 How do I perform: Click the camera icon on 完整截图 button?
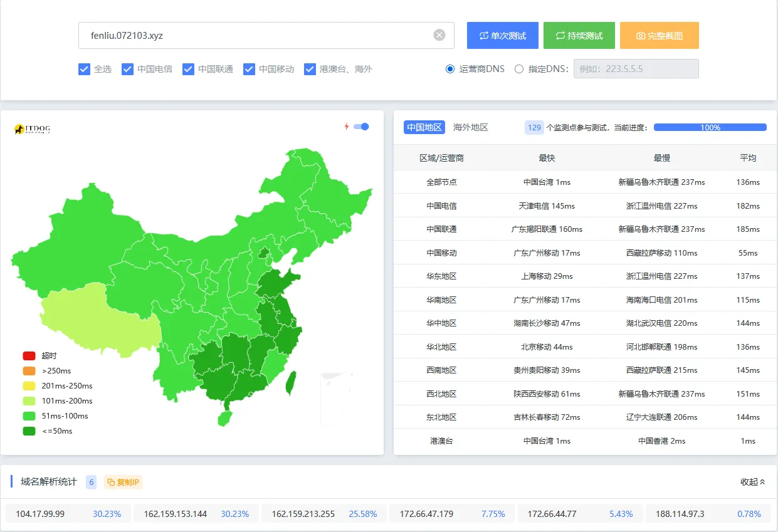click(640, 36)
